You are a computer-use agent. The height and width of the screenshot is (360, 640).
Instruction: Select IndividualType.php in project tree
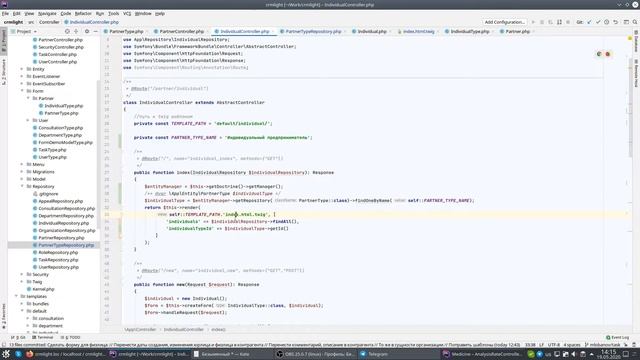click(64, 106)
